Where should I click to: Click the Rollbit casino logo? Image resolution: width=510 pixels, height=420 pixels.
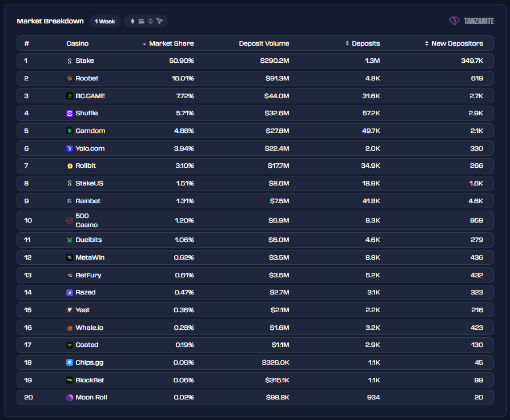(70, 166)
